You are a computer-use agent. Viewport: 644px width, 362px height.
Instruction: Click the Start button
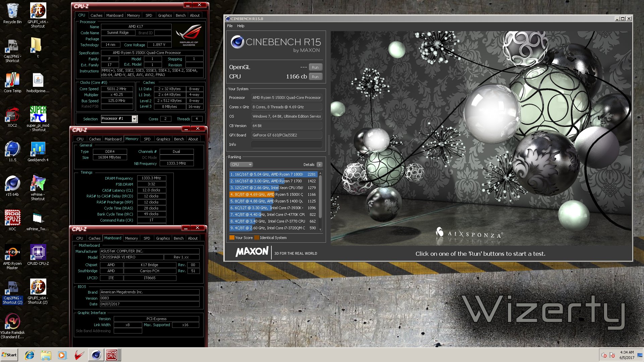9,355
